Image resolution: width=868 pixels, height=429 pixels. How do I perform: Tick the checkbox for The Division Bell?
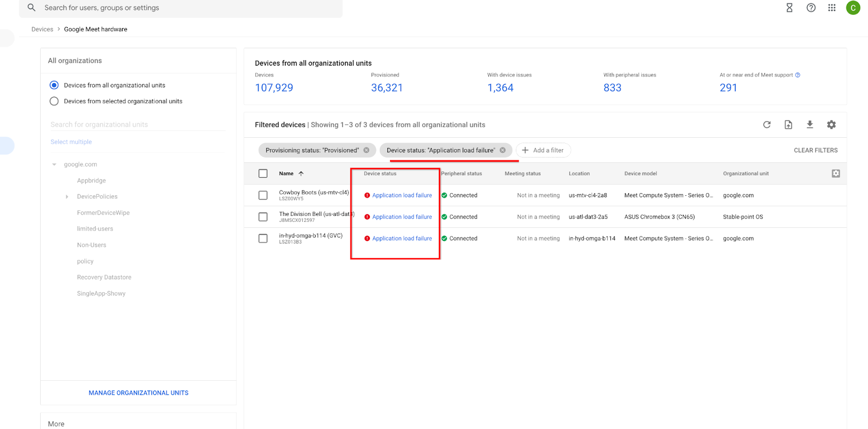point(263,217)
